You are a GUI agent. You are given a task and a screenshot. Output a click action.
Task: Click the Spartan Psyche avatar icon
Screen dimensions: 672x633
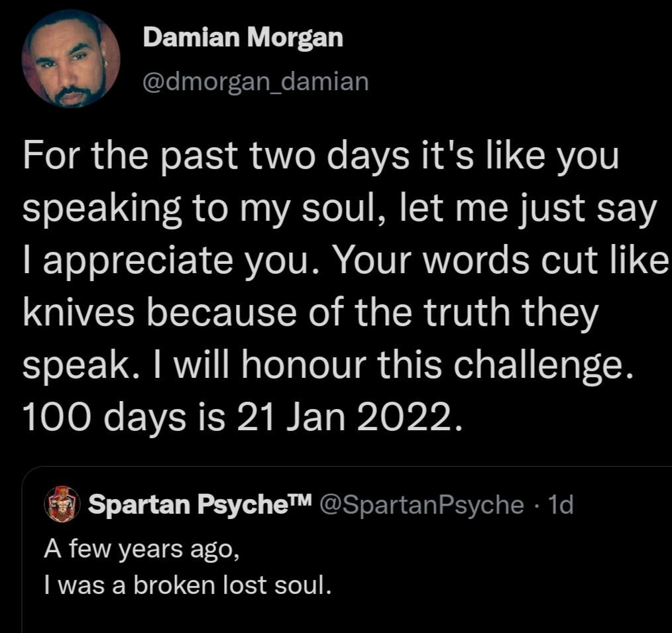[61, 506]
